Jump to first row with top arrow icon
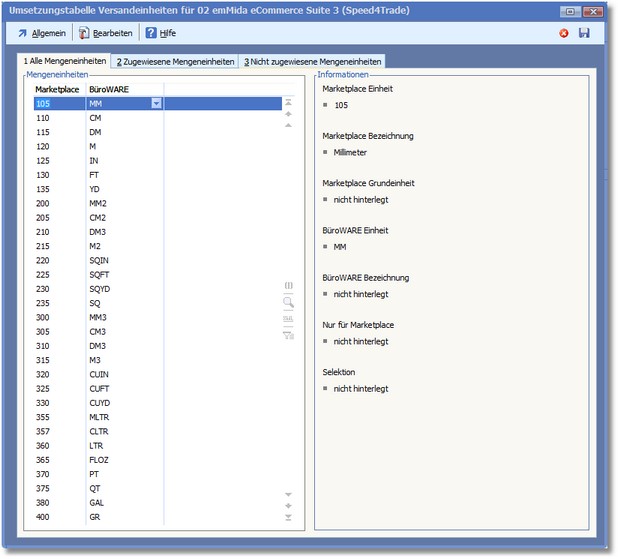 288,102
